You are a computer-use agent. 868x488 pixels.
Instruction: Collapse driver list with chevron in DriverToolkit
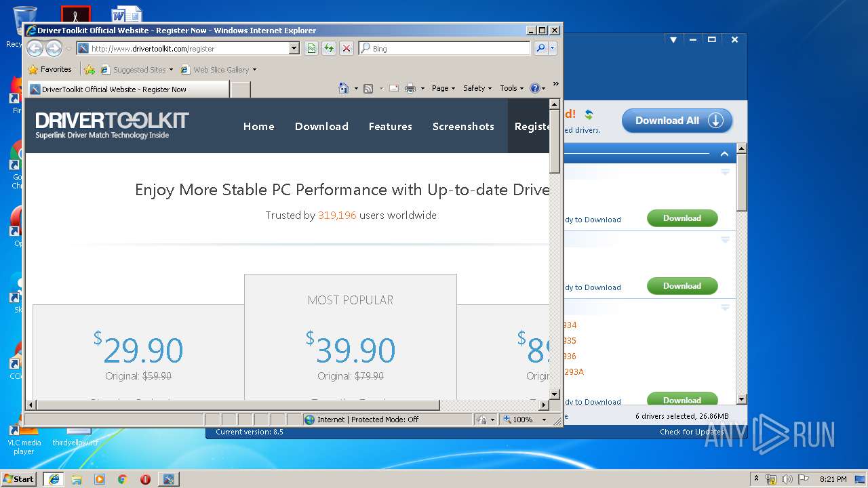tap(724, 154)
